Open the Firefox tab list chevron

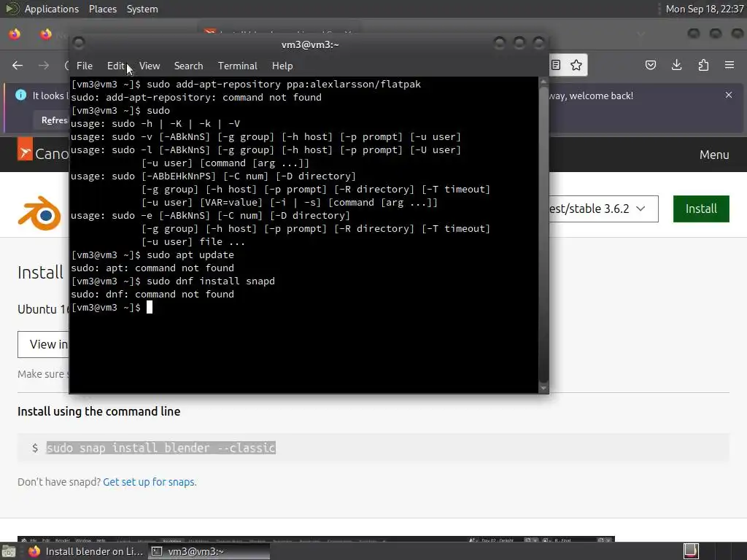(641, 34)
